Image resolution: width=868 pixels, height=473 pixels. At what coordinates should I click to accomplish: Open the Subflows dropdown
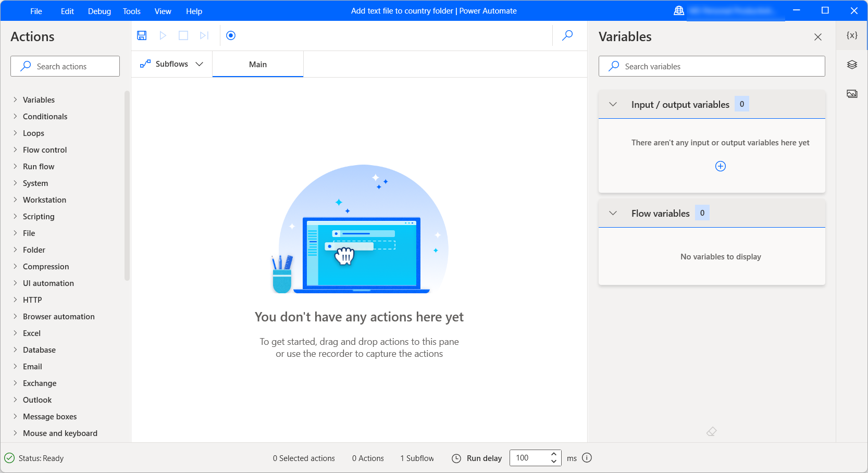point(200,64)
